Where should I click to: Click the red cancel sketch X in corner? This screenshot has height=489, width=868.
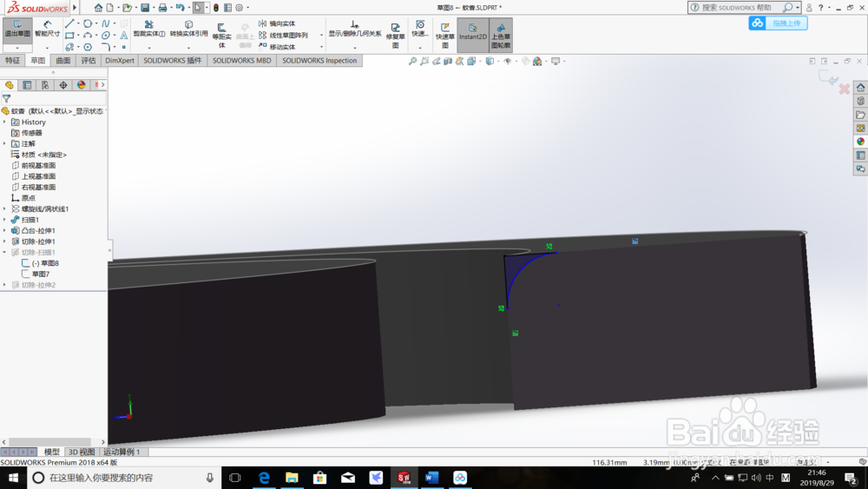[845, 89]
